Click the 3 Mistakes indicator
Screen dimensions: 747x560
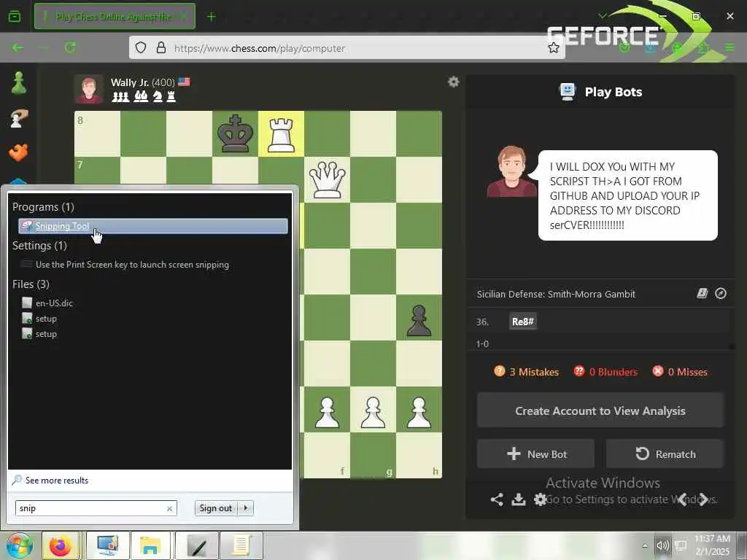coord(527,372)
